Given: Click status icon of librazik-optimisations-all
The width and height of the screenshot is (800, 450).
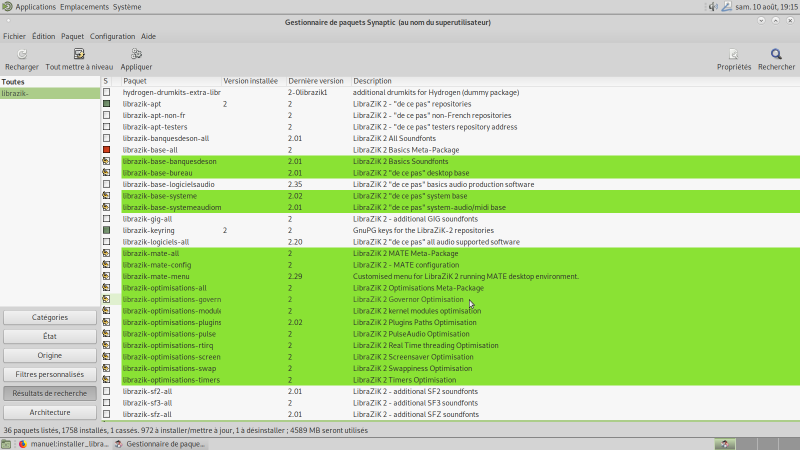Looking at the screenshot, I should coord(106,288).
